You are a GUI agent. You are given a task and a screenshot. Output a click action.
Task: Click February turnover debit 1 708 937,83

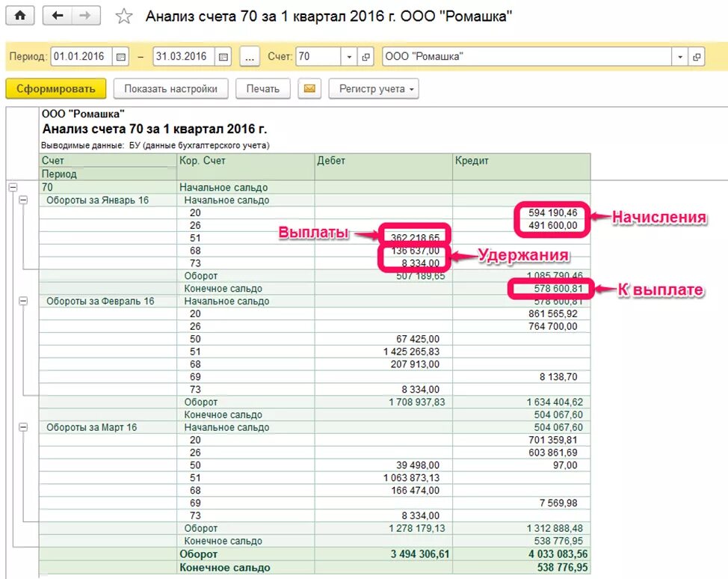click(416, 402)
